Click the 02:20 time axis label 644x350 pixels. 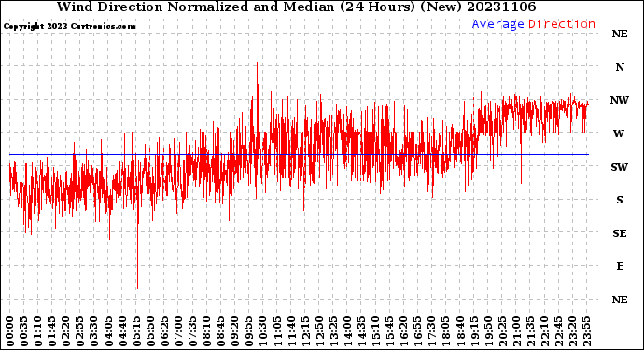pos(66,331)
